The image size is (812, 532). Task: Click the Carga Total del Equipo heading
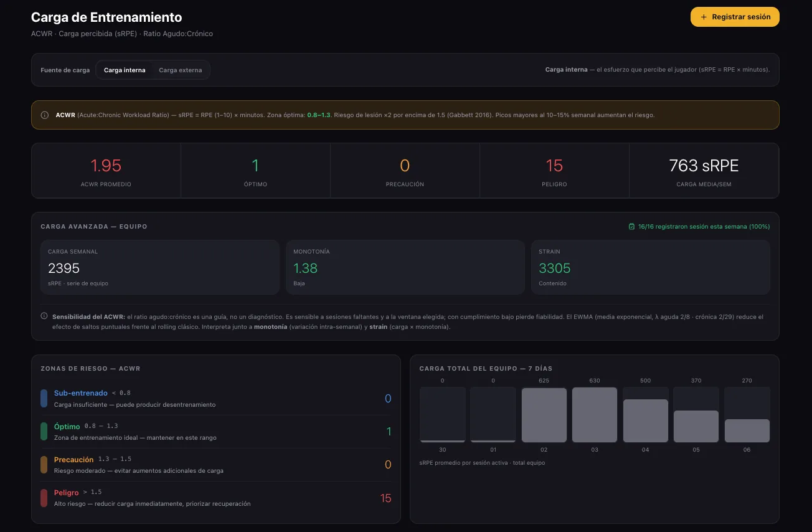pos(486,368)
